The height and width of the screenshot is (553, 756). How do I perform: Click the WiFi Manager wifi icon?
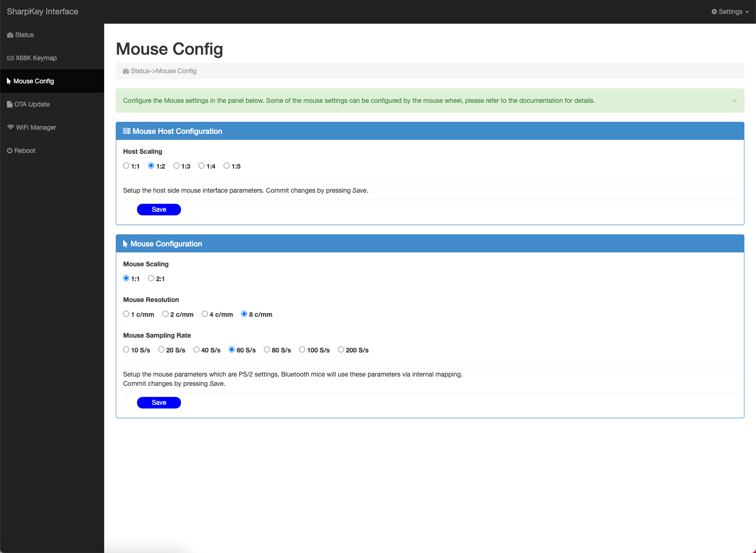(x=11, y=127)
